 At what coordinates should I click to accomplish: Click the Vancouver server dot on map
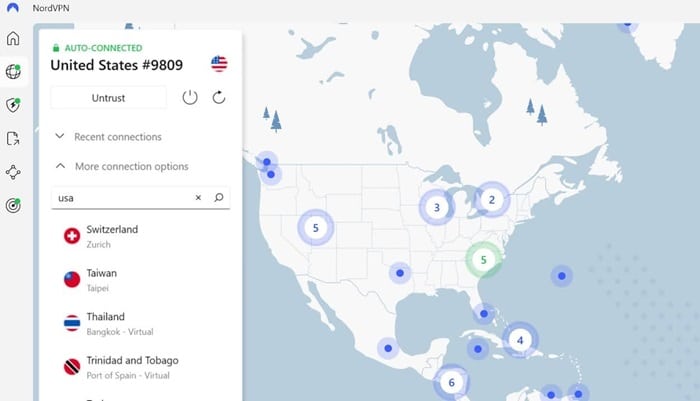point(267,162)
